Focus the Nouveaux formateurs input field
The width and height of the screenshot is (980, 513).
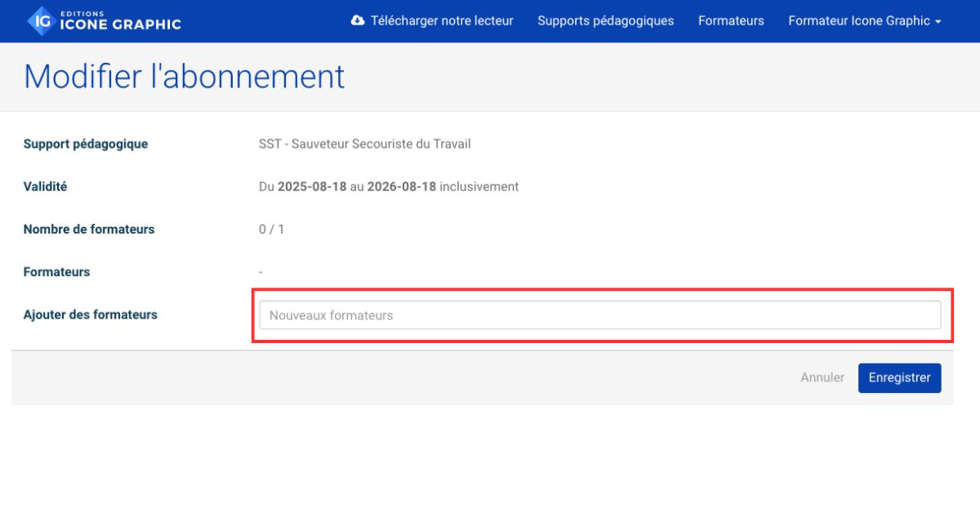coord(599,315)
